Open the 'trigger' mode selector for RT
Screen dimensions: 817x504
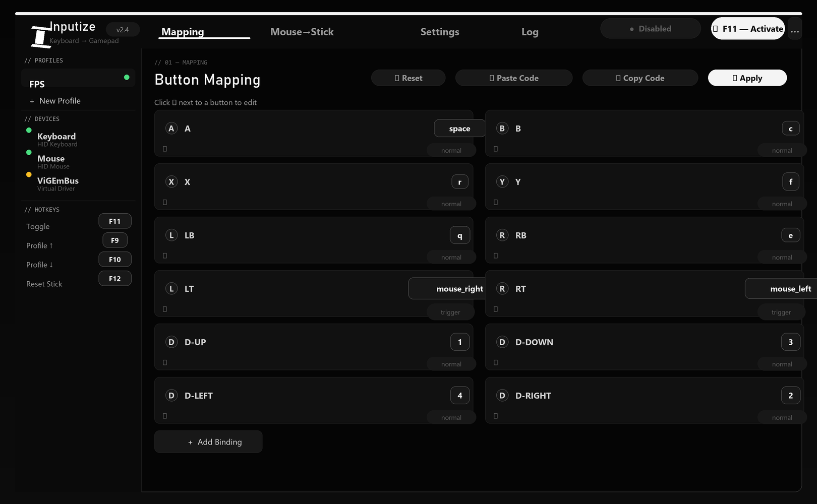[x=781, y=312]
